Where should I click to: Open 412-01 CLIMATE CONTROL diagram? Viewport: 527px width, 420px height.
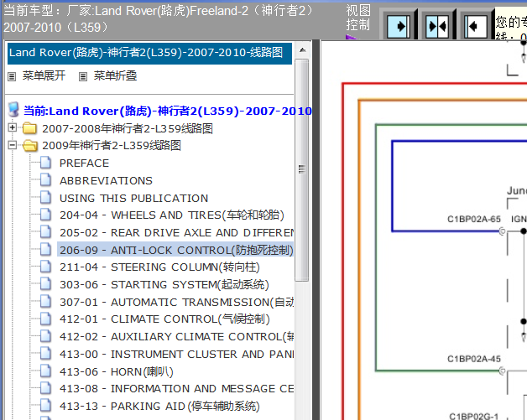pos(164,319)
